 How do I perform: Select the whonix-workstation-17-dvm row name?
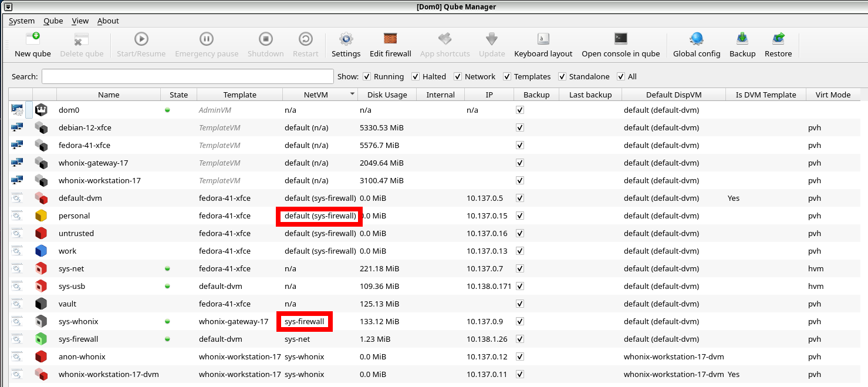[109, 374]
